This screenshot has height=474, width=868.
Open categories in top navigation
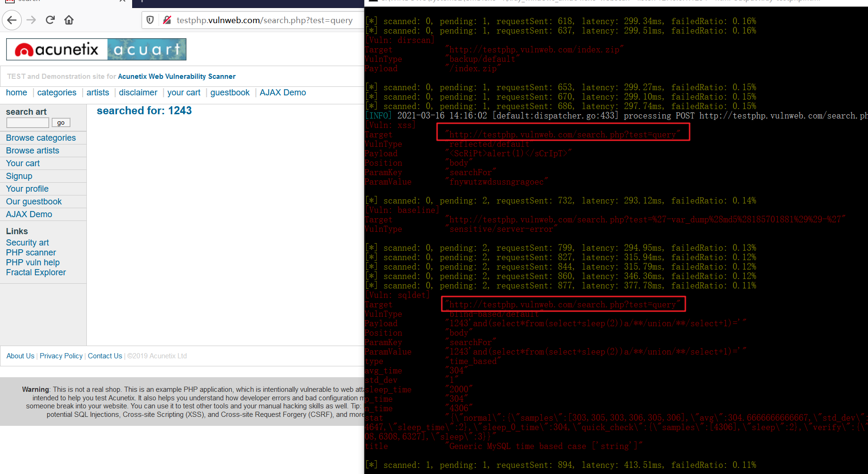point(57,93)
